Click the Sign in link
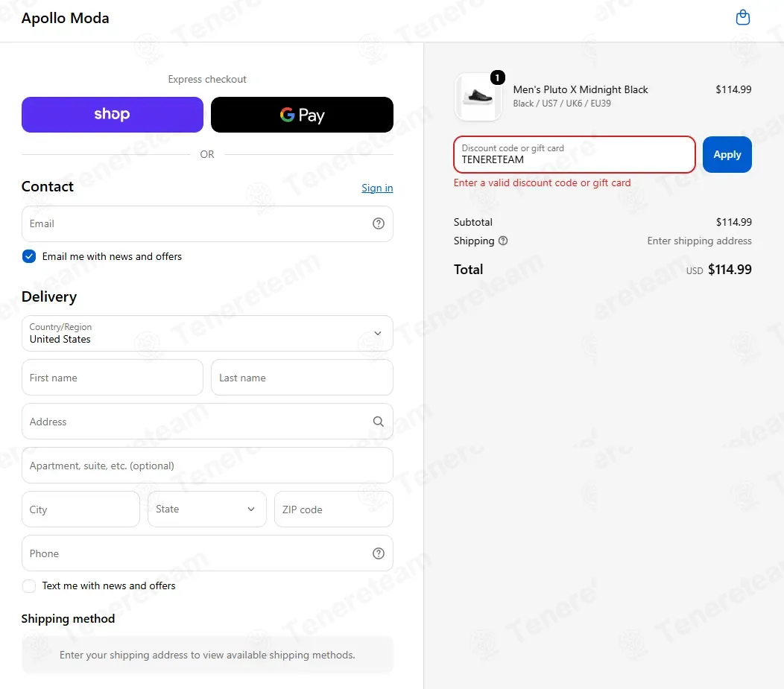784x689 pixels. pos(377,188)
